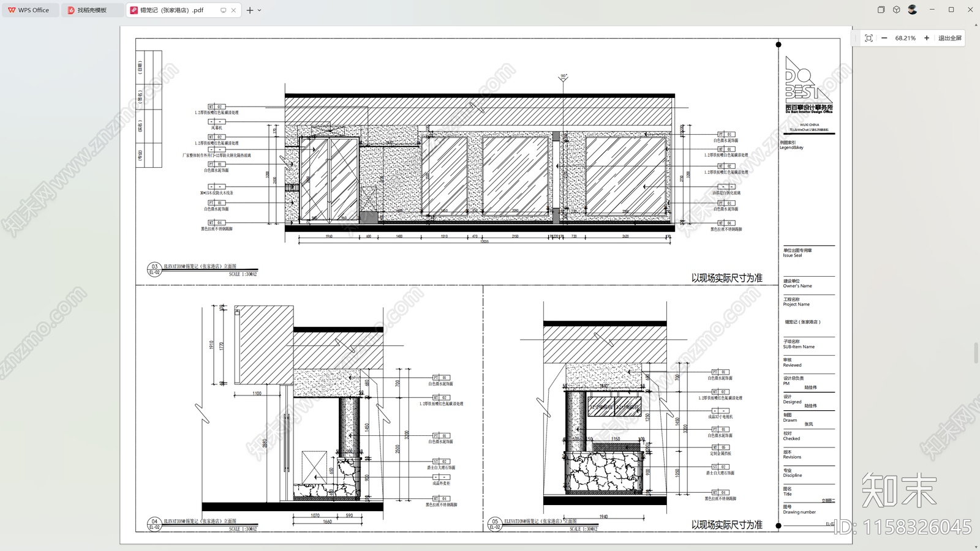Click the fit-to-page icon
The height and width of the screenshot is (551, 980).
click(x=869, y=38)
